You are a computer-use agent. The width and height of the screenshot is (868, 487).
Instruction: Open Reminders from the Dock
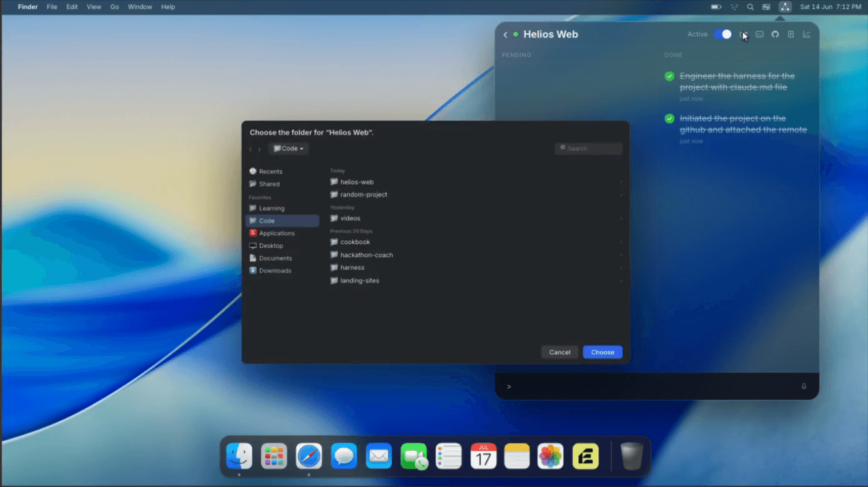(x=449, y=456)
